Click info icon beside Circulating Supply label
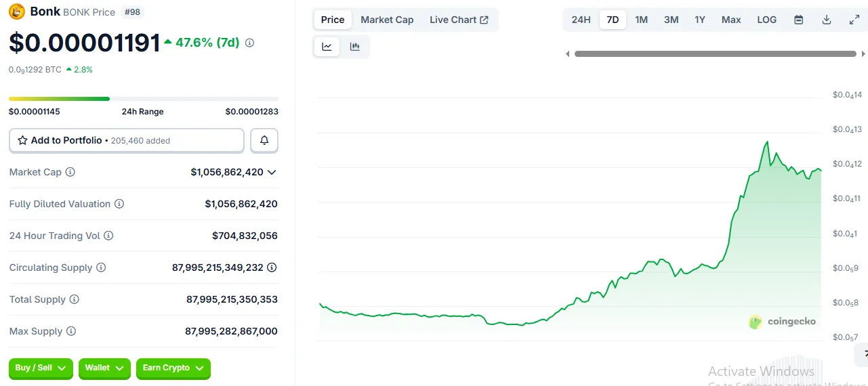This screenshot has height=386, width=868. [x=101, y=267]
